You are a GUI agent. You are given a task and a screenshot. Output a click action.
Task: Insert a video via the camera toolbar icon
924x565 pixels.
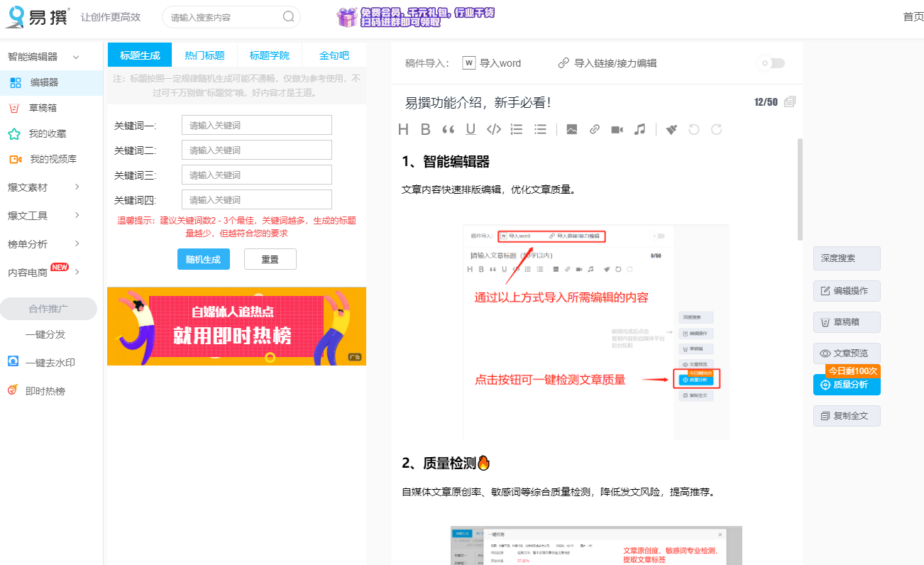(617, 129)
